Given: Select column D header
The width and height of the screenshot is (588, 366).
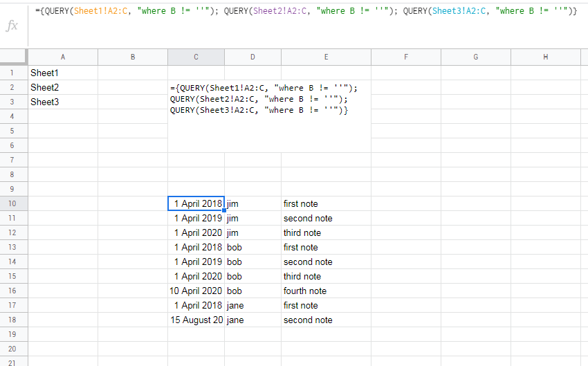Looking at the screenshot, I should [252, 57].
